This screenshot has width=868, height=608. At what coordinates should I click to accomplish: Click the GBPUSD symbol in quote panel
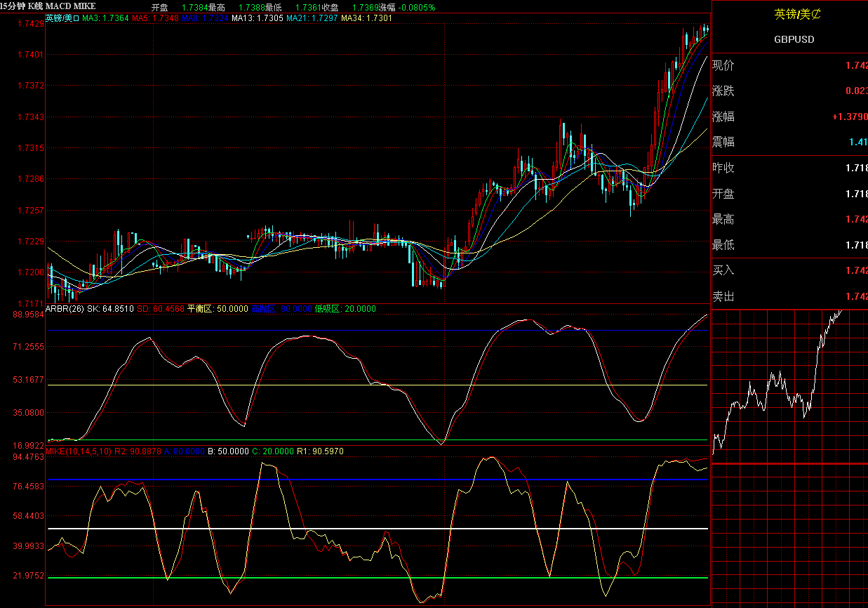coord(794,39)
